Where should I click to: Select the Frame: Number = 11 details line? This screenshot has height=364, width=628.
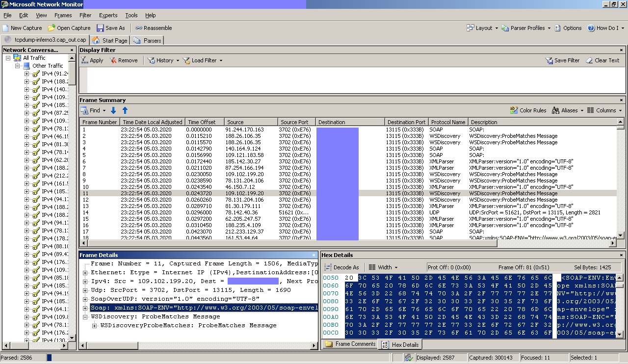coord(204,264)
